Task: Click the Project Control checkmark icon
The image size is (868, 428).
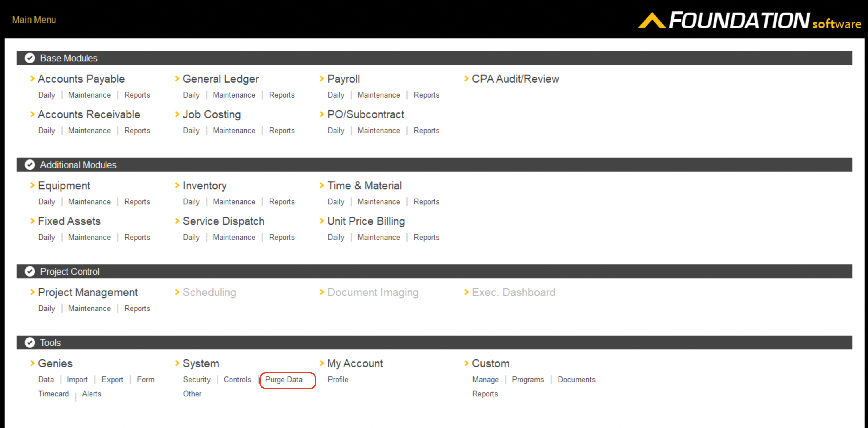Action: pyautogui.click(x=30, y=271)
